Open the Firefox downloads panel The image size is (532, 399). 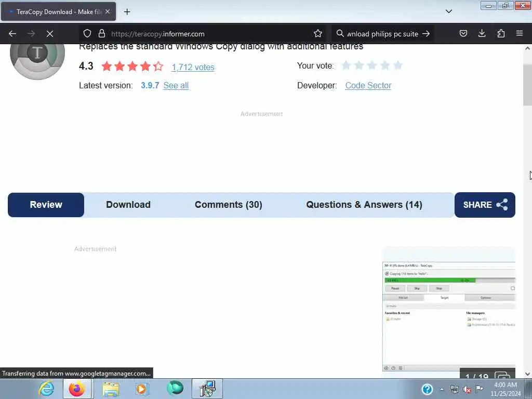coord(482,33)
